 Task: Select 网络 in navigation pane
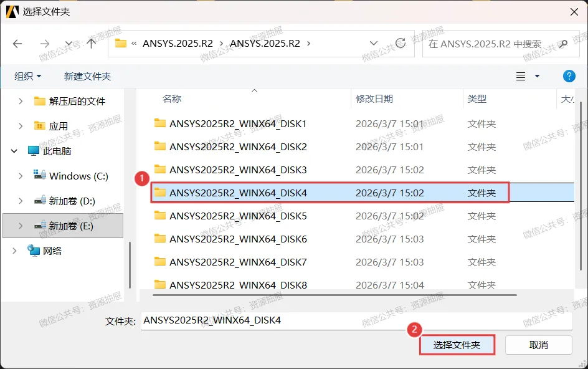tap(52, 251)
